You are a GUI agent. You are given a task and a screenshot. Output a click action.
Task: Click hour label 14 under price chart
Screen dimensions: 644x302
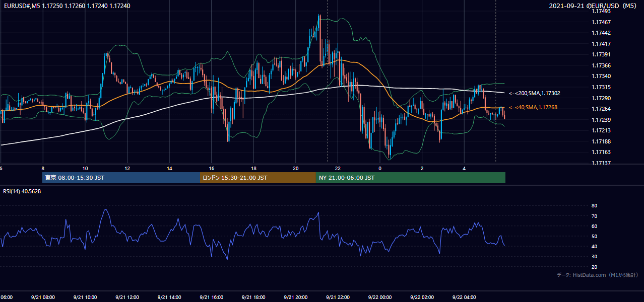[x=169, y=169]
